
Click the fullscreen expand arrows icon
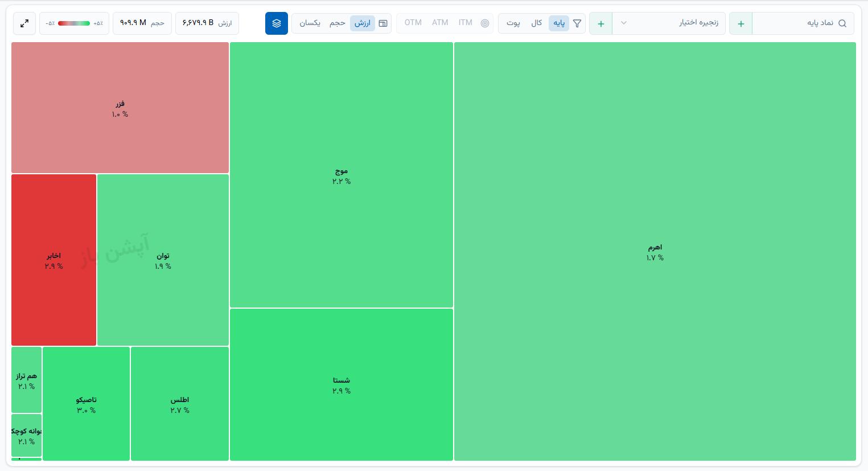click(24, 23)
